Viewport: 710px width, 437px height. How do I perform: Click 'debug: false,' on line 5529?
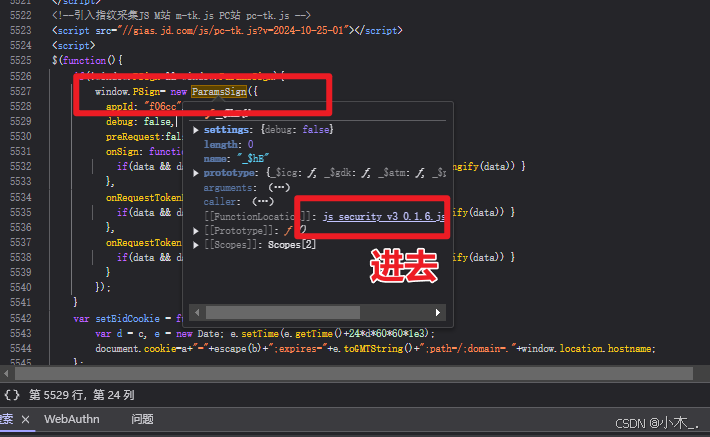click(x=140, y=121)
